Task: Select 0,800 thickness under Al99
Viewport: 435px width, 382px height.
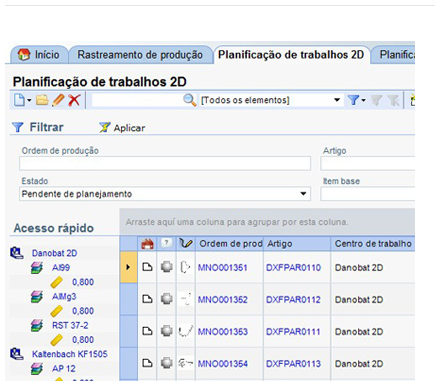Action: (x=83, y=282)
